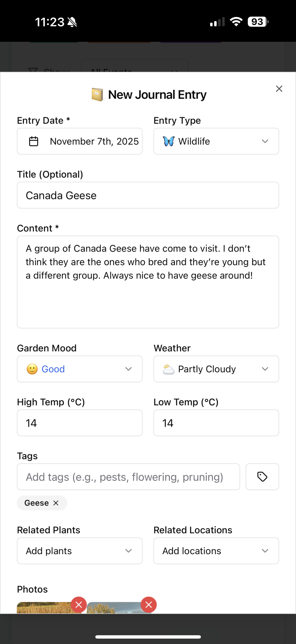Tap the battery indicator showing 93
Screen dimensions: 296x644
point(258,22)
